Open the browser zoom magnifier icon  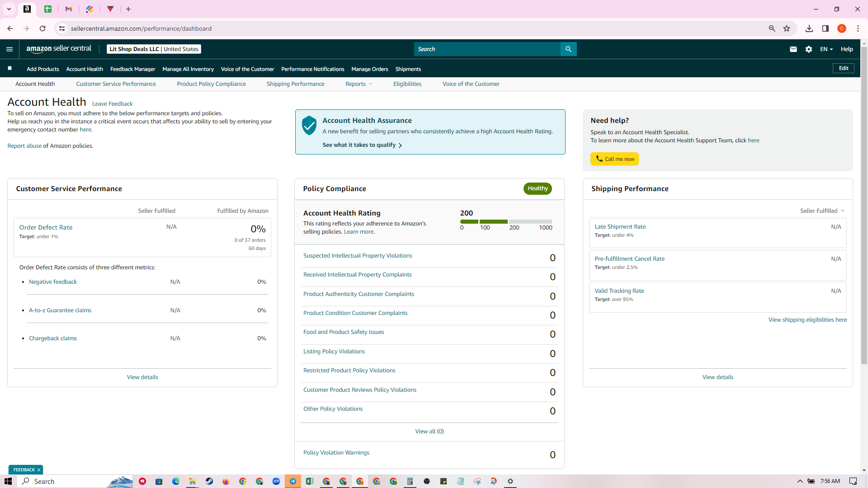click(x=772, y=28)
